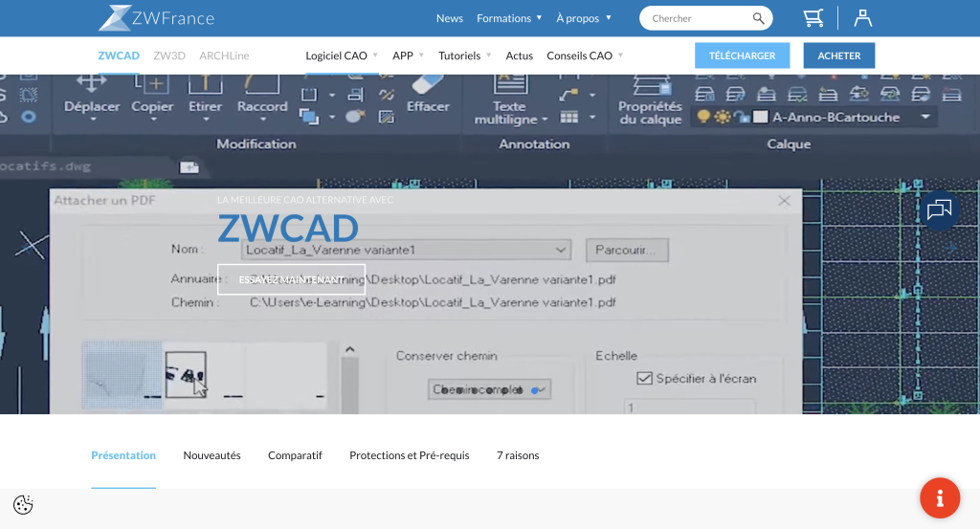Open the Protections et Pré-requis tab
This screenshot has height=529, width=980.
tap(410, 455)
